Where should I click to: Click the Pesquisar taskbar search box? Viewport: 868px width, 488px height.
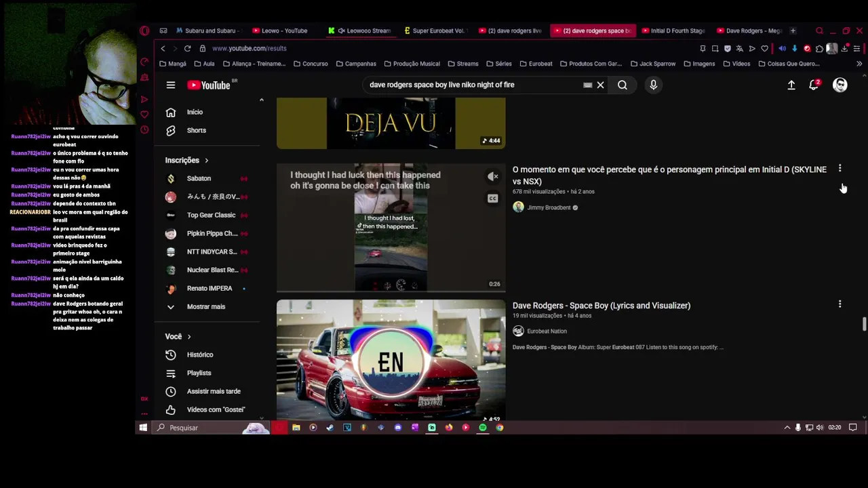click(x=210, y=428)
